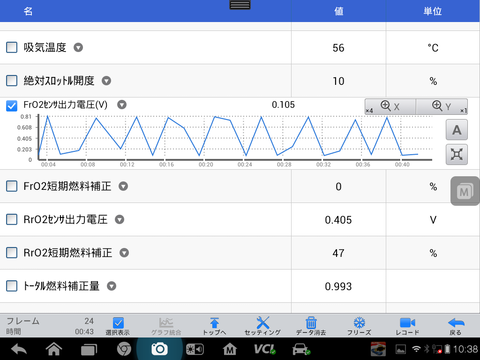Tap the Android back arrow
Screen dimensions: 480x360
tap(19, 349)
